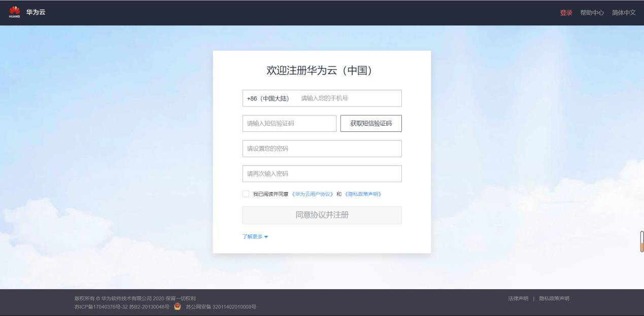The height and width of the screenshot is (316, 644).
Task: Select the +86（中国大陆）country code
Action: tap(268, 98)
